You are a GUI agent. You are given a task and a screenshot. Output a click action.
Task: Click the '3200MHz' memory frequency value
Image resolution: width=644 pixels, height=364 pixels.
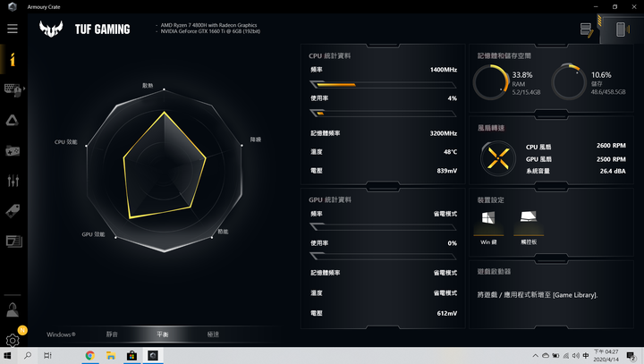click(x=444, y=133)
